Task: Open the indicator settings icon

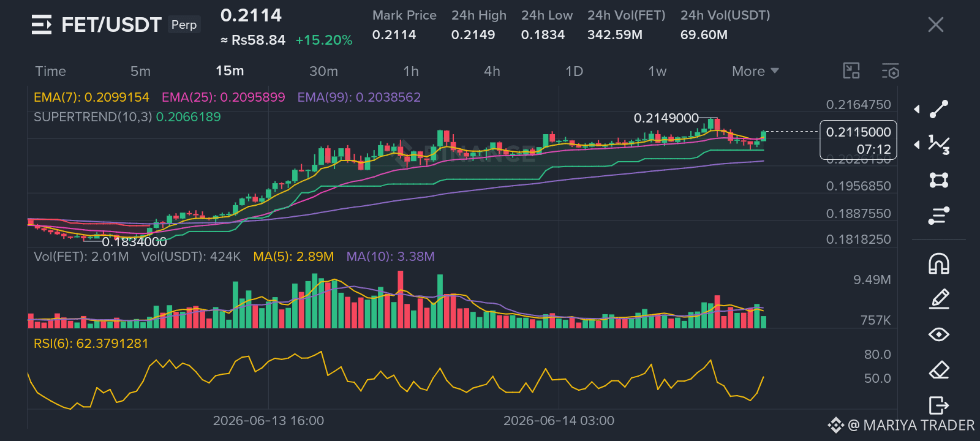Action: (x=891, y=71)
